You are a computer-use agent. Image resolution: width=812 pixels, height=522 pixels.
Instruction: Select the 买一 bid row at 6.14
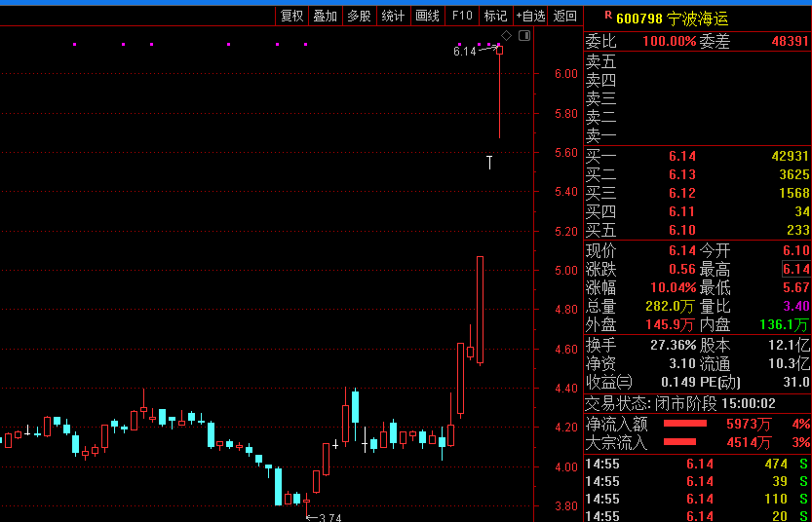[697, 156]
